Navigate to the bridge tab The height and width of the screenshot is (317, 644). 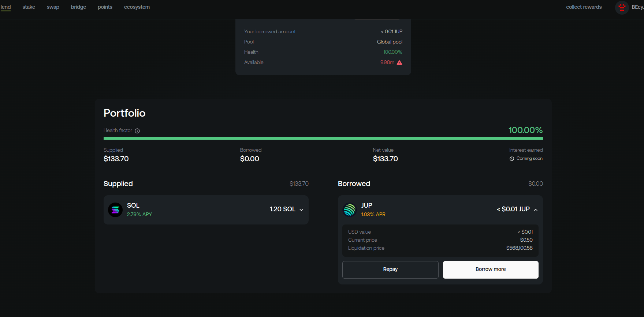78,7
